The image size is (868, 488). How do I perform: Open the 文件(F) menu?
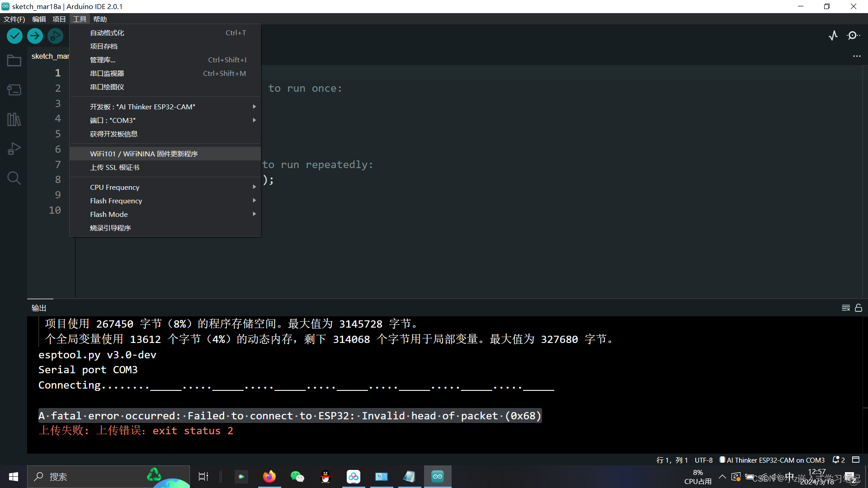click(14, 19)
